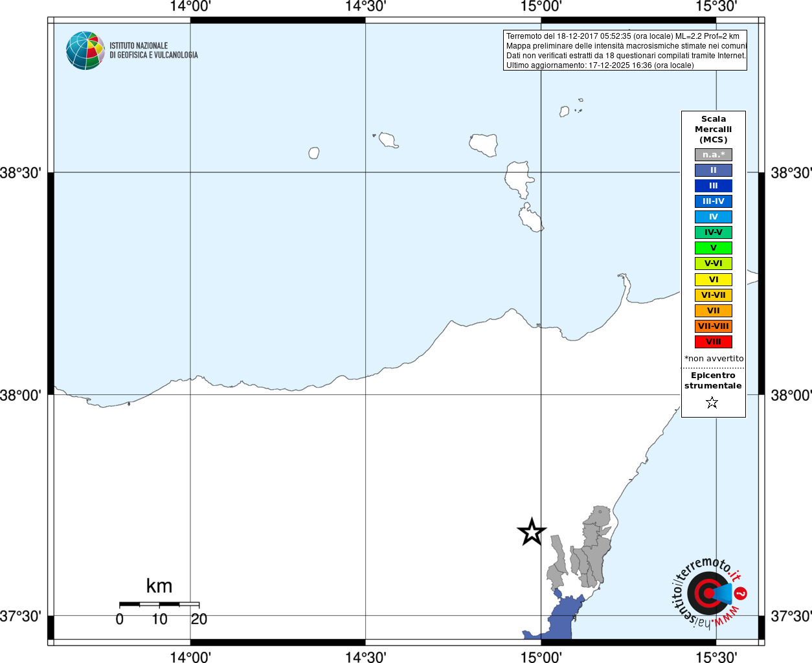Click the 'Mappa preliminare delle intensità' line
This screenshot has height=663, width=812.
coord(626,46)
